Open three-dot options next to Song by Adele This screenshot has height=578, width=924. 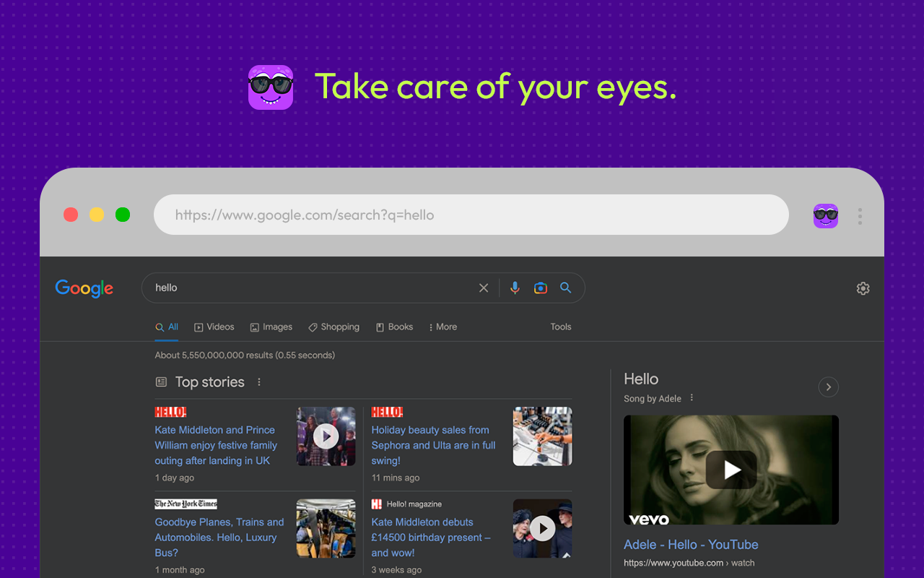click(x=692, y=398)
